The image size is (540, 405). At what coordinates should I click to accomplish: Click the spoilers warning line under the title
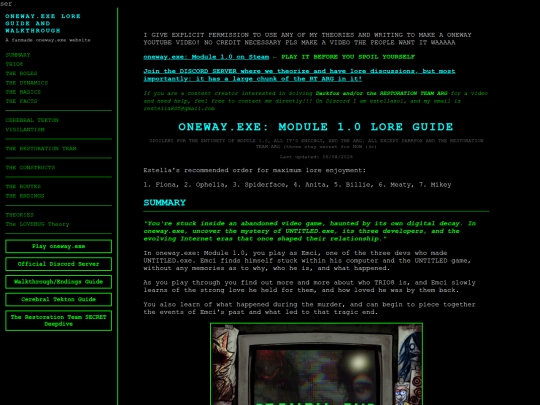coord(316,143)
